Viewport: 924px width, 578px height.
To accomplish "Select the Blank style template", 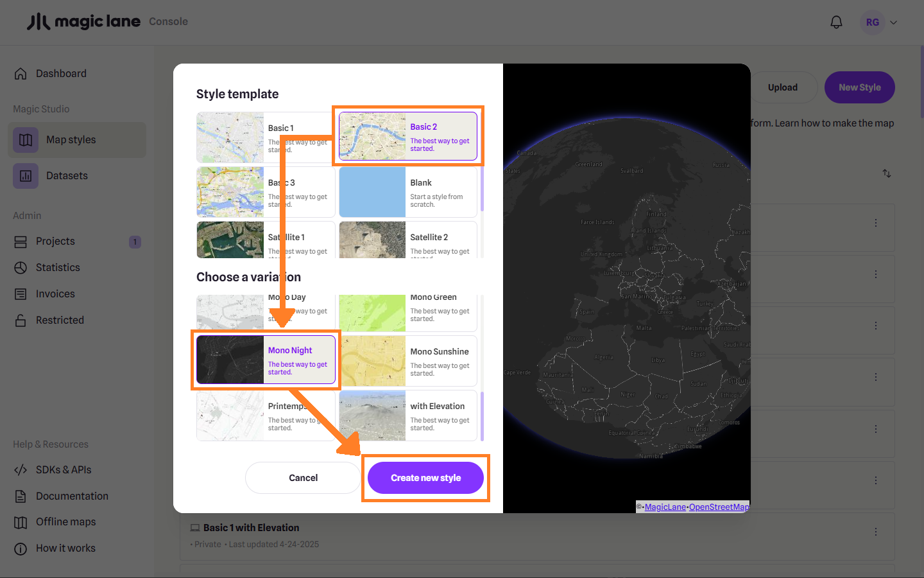I will point(408,192).
